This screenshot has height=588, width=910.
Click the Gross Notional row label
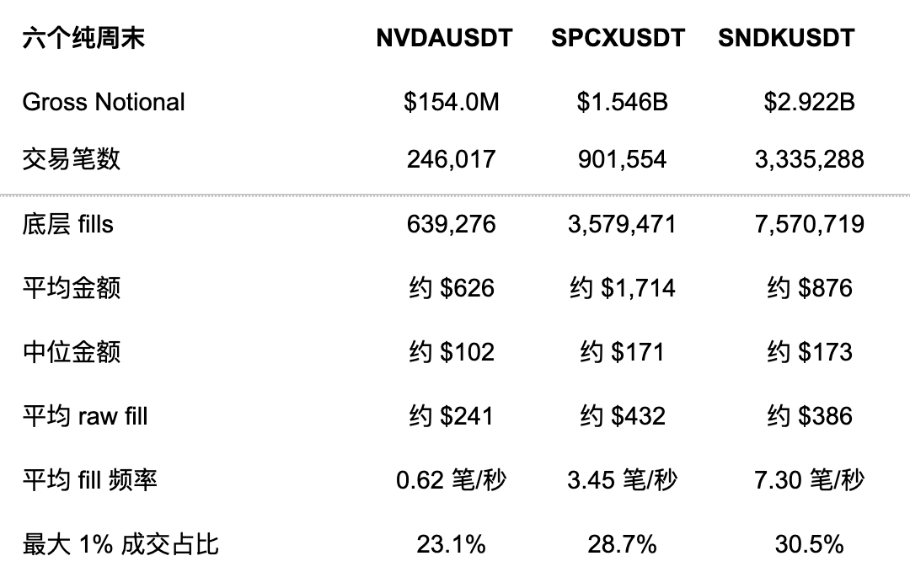[104, 102]
